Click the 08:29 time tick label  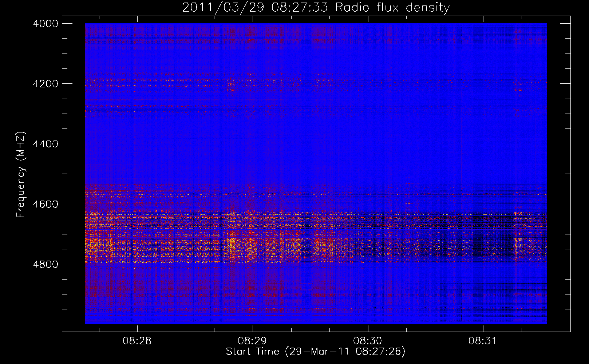[252, 341]
